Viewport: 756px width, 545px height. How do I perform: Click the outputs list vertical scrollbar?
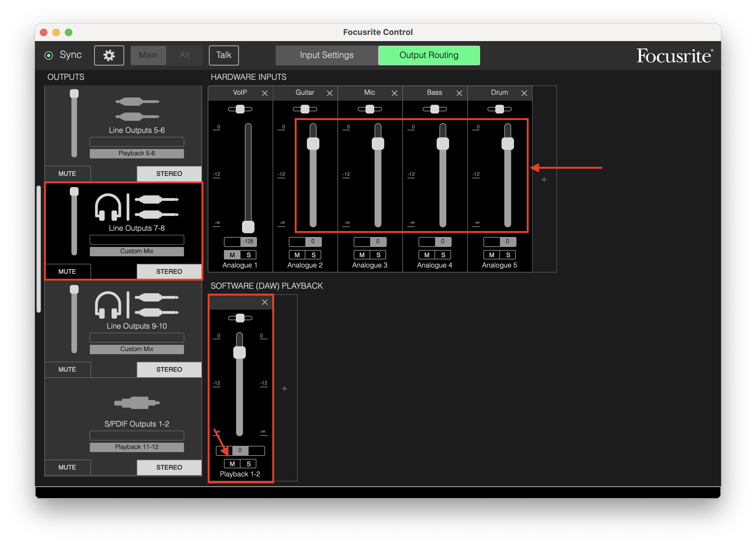point(39,249)
